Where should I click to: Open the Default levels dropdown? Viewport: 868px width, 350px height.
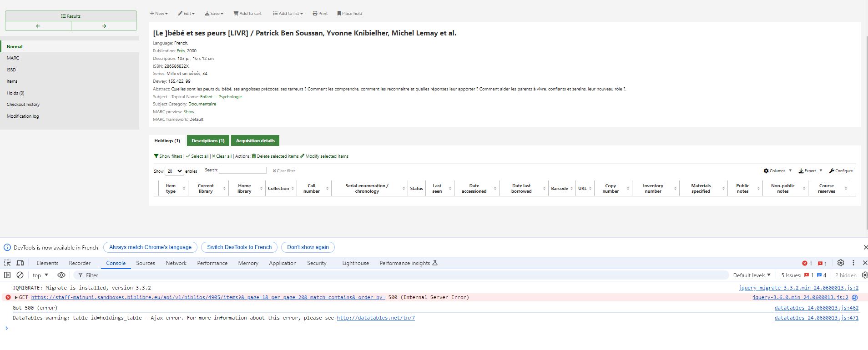click(x=752, y=275)
